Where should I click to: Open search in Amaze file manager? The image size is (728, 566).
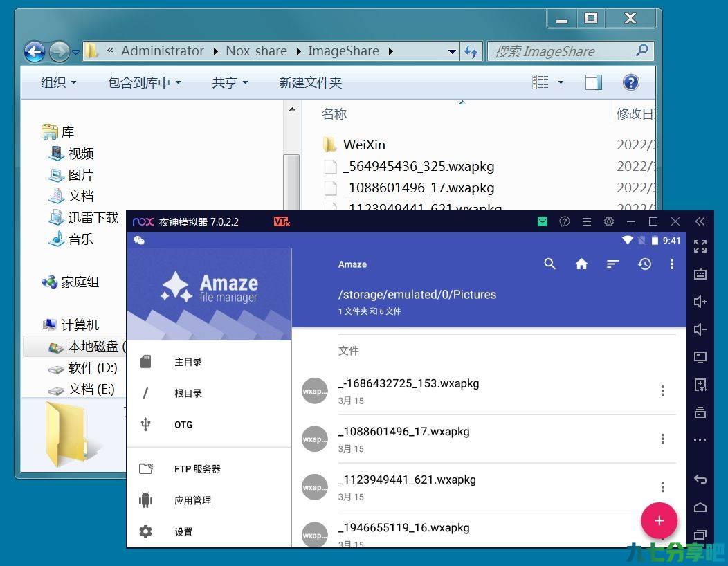[549, 264]
